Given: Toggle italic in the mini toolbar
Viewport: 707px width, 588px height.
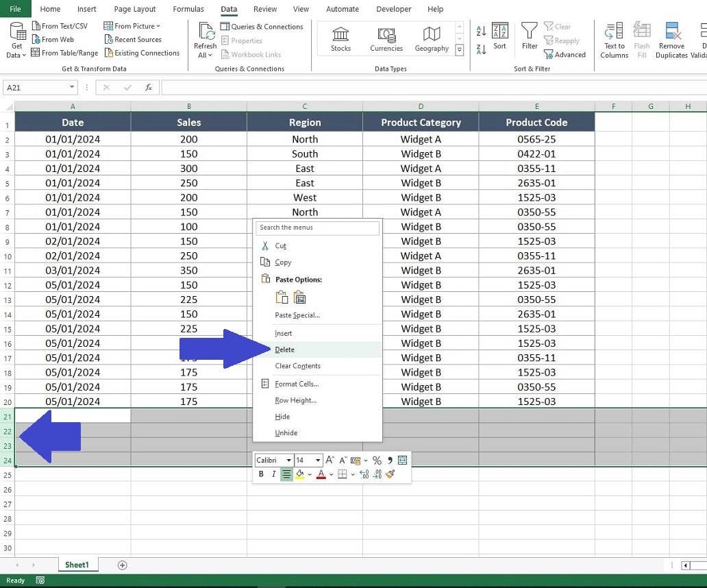Looking at the screenshot, I should pyautogui.click(x=273, y=474).
